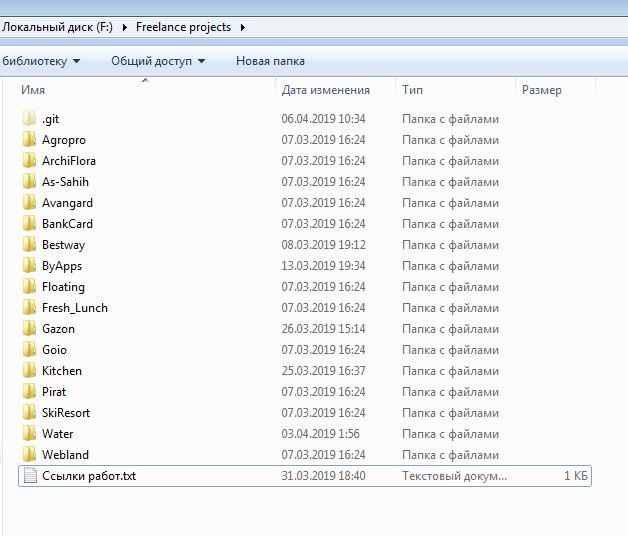Click the Ссылки работ.txt file icon
The image size is (628, 536).
coord(30,476)
